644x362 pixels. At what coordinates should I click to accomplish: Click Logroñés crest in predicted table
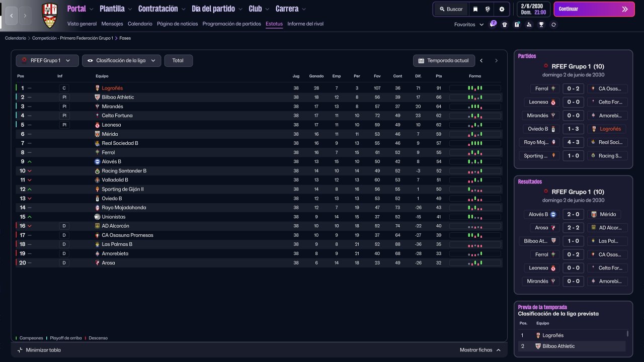point(538,335)
